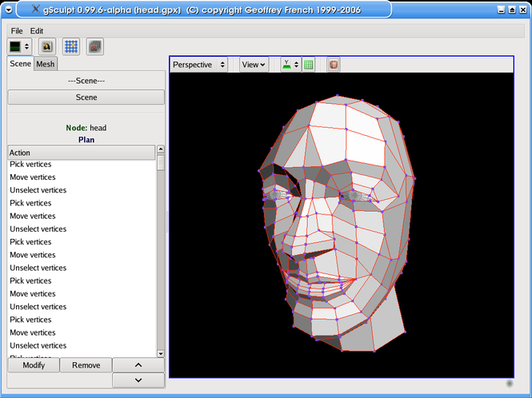532x398 pixels.
Task: Click the Action list scrollbar down arrow
Action: tap(161, 353)
